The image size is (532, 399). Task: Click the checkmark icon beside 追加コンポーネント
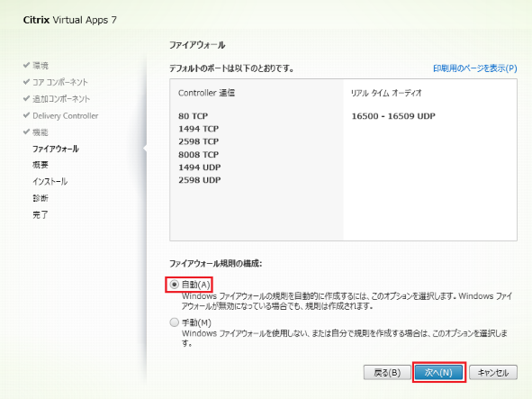pos(26,98)
